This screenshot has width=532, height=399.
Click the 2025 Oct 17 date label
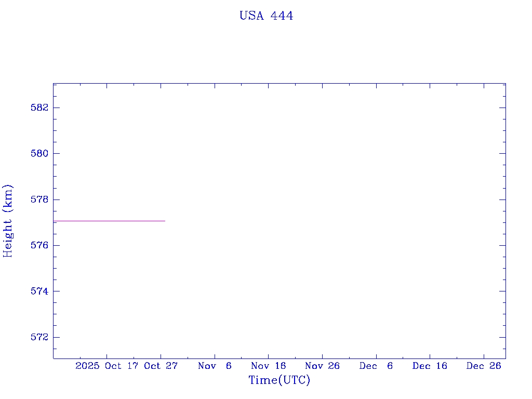click(x=108, y=366)
